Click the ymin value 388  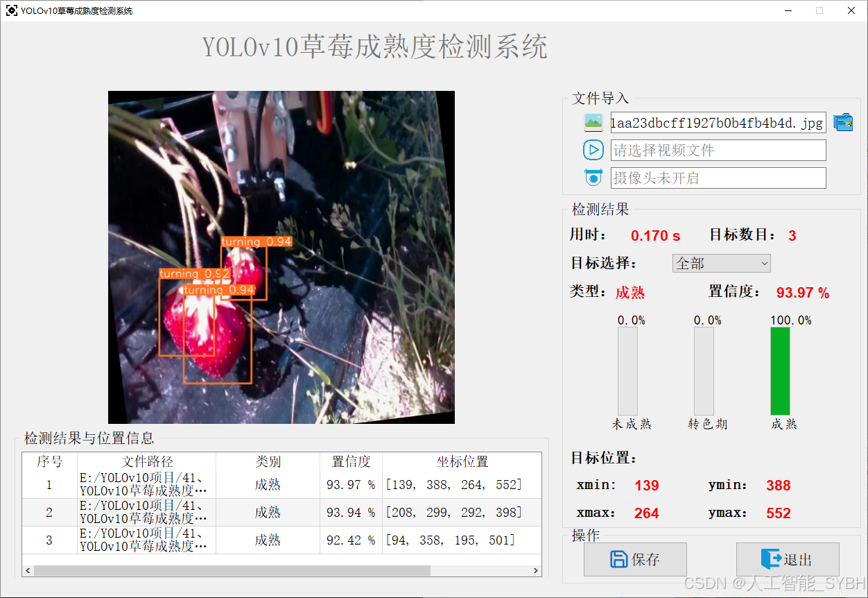[779, 486]
